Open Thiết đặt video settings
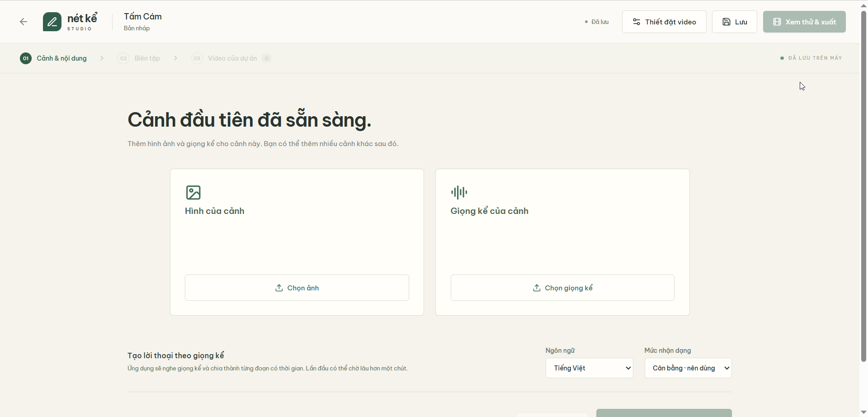Image resolution: width=868 pixels, height=417 pixels. 664,22
